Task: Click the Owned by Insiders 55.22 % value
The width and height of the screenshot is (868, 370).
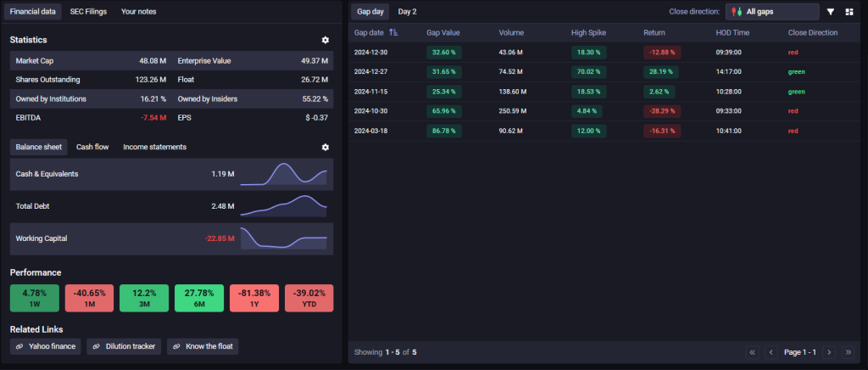Action: [315, 99]
